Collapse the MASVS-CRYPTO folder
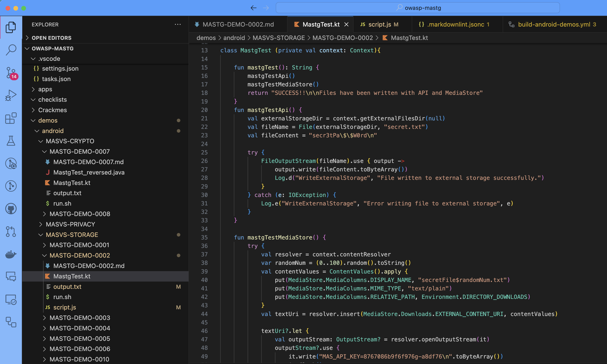 pyautogui.click(x=70, y=141)
